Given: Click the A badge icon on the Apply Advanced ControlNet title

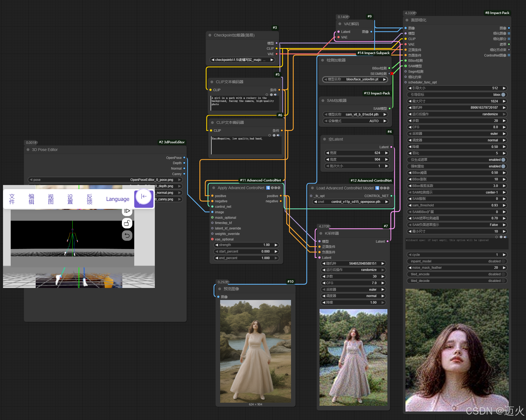Looking at the screenshot, I should pyautogui.click(x=272, y=188).
